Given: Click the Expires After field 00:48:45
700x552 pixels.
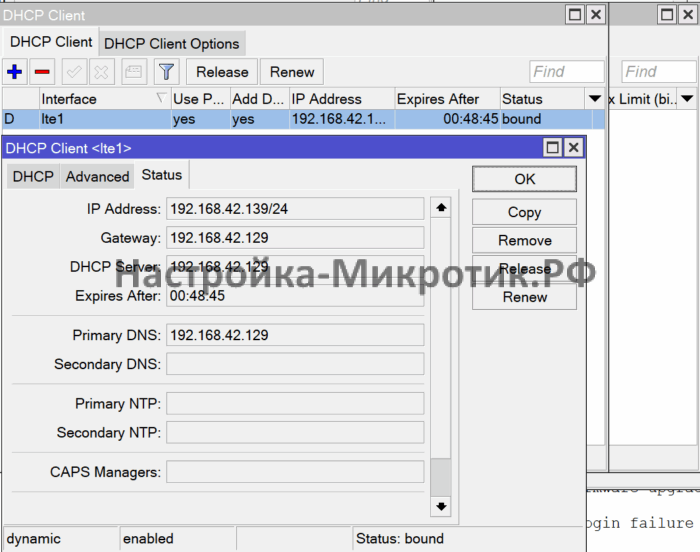Looking at the screenshot, I should [x=295, y=296].
